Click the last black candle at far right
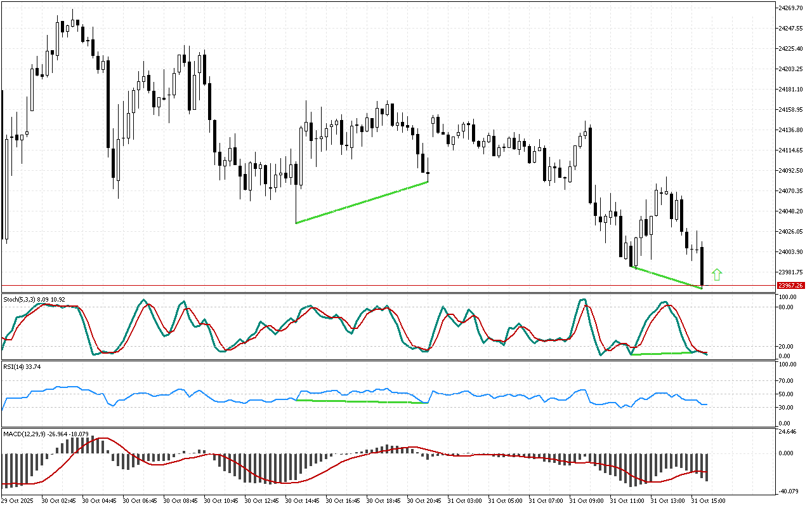The width and height of the screenshot is (812, 508). (x=702, y=267)
